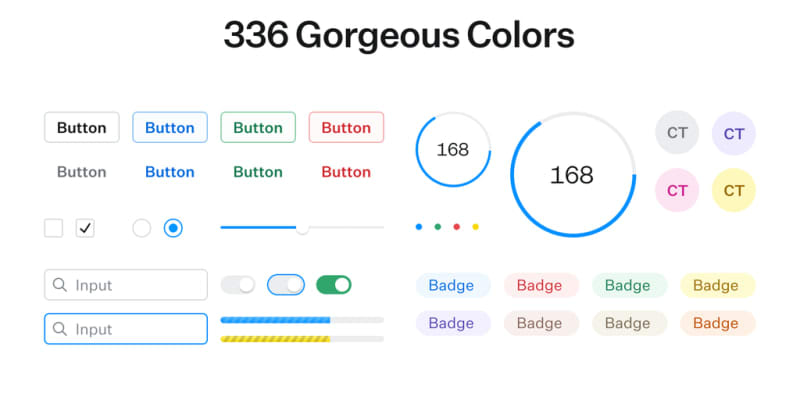Focus the blue-bordered Input search field
The image size is (800, 400).
coord(126,329)
